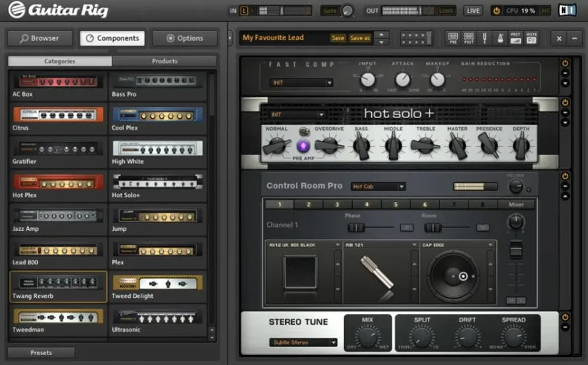Toggle the main power button near CPU
The image size is (588, 365).
(x=496, y=11)
